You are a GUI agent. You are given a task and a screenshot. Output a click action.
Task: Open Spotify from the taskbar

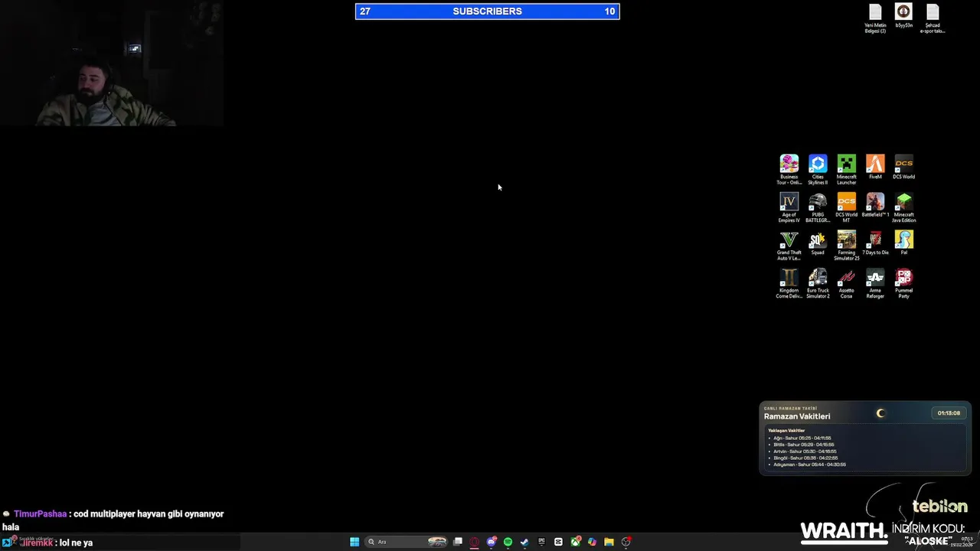point(508,542)
